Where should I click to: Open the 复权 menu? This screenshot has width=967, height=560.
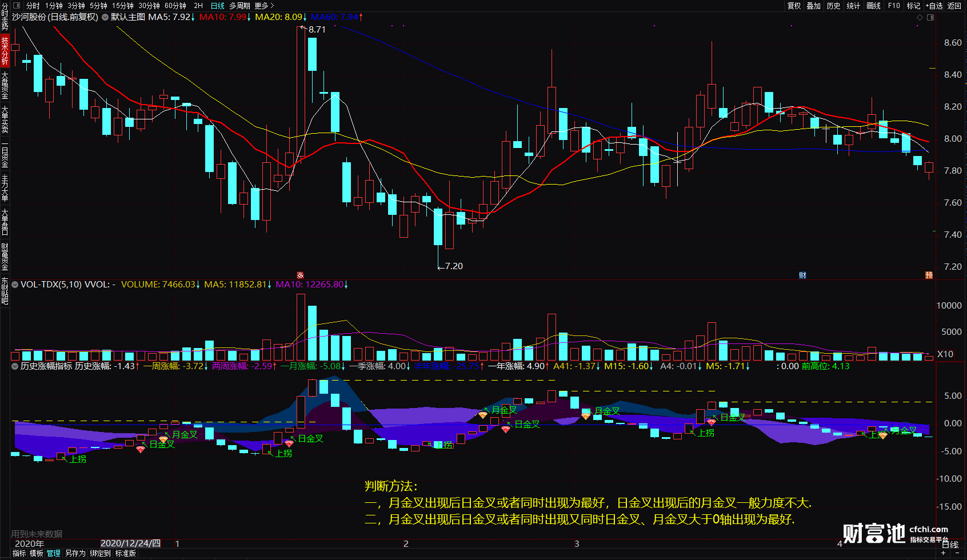[x=794, y=6]
